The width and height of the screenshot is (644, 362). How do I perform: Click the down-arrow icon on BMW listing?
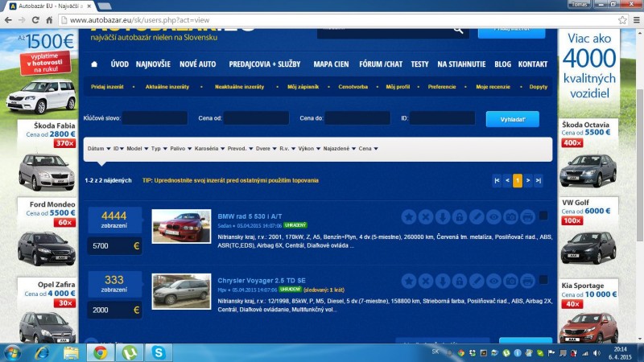click(x=442, y=216)
